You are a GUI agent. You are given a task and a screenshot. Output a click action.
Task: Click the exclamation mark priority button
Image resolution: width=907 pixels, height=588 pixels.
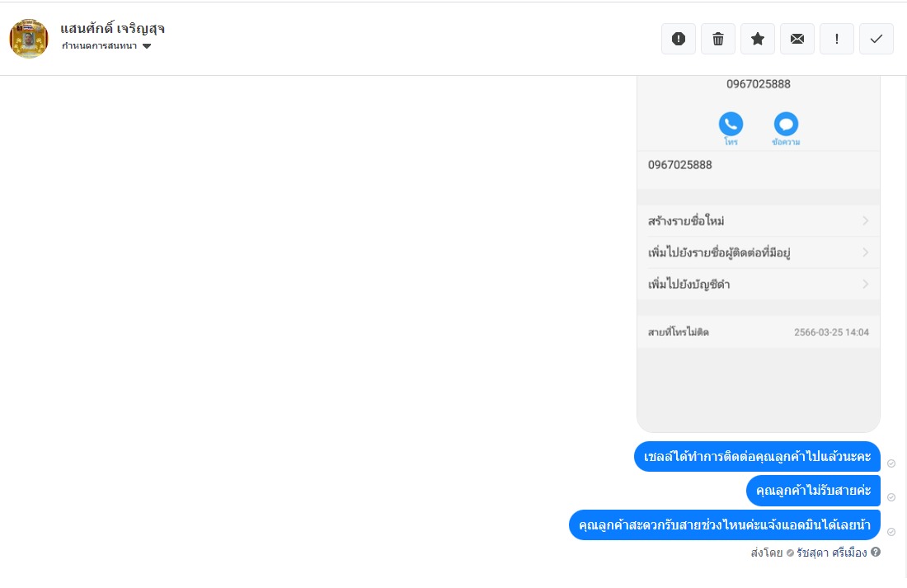837,39
